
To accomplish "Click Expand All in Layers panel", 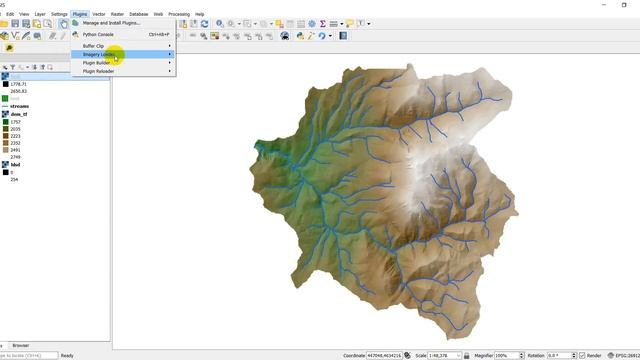I will [x=35, y=67].
